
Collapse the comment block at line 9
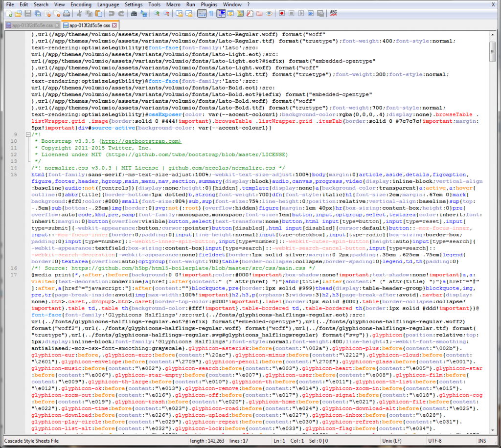pyautogui.click(x=28, y=134)
